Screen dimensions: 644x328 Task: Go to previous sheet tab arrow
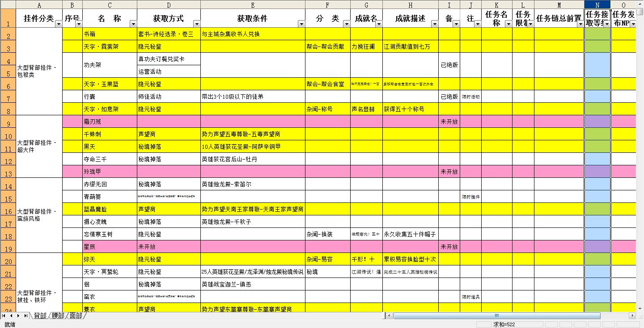click(x=11, y=315)
